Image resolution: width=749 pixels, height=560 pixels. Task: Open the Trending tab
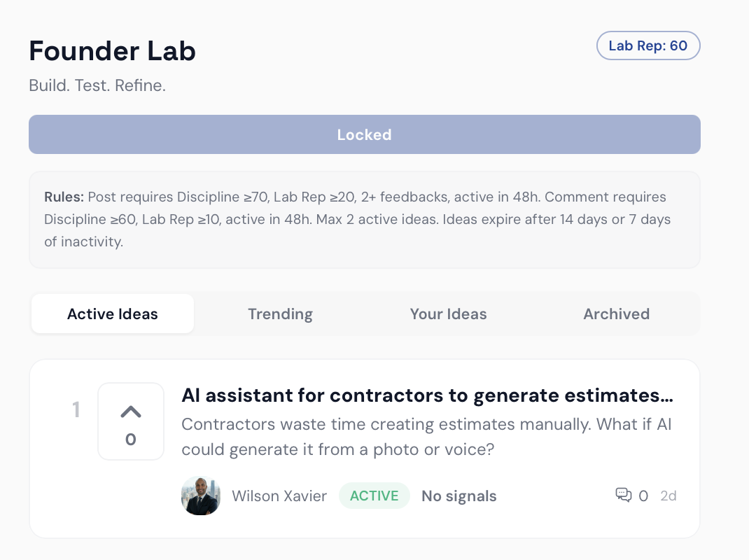[x=280, y=314]
